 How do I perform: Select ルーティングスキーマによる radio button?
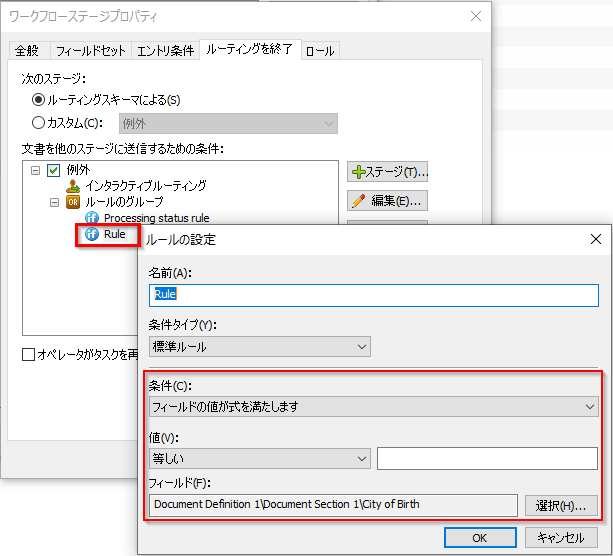[x=38, y=100]
